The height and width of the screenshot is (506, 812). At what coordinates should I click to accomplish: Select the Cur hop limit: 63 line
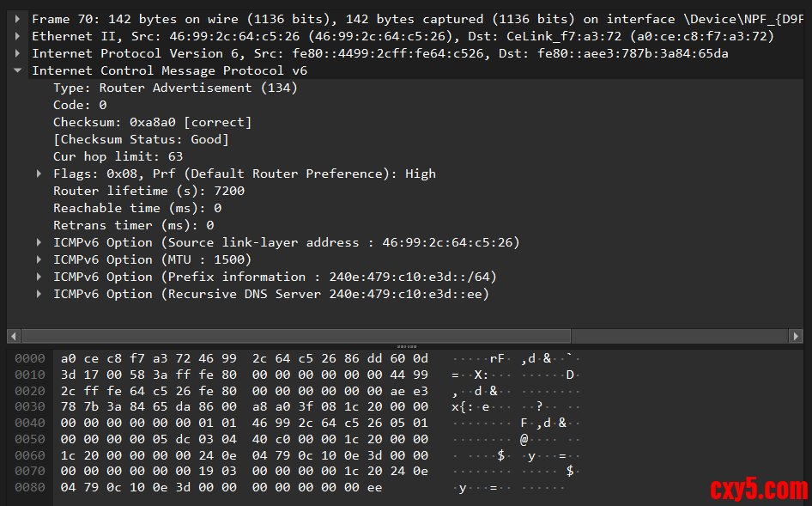click(x=118, y=156)
